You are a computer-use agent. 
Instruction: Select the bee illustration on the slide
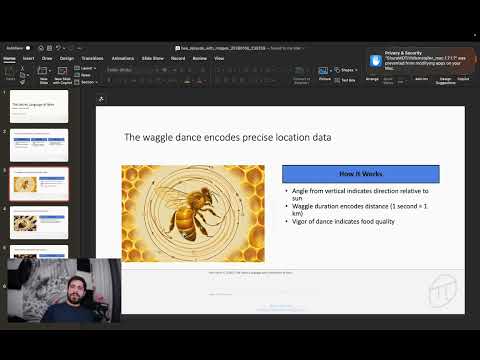193,214
